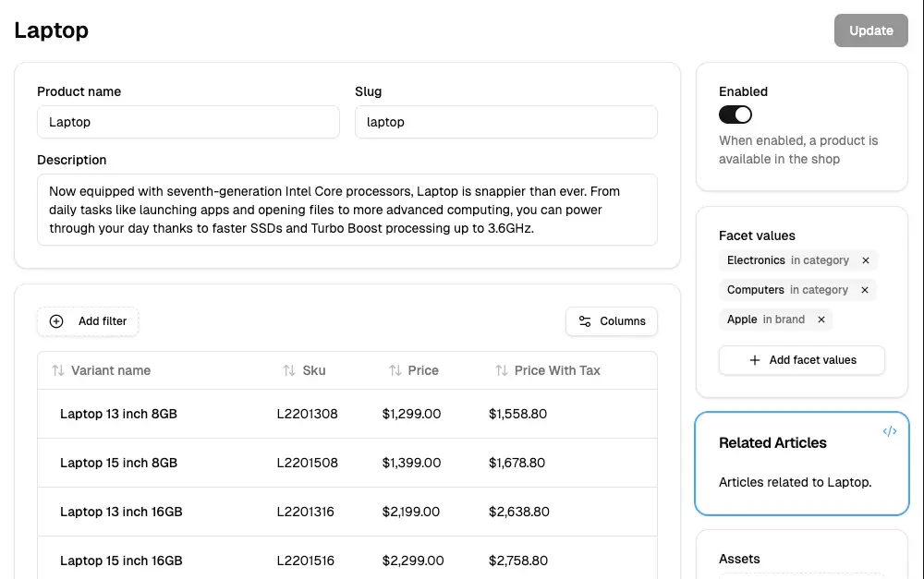924x579 pixels.
Task: Open the Laptop 13 inch 8GB variant
Action: coord(118,414)
